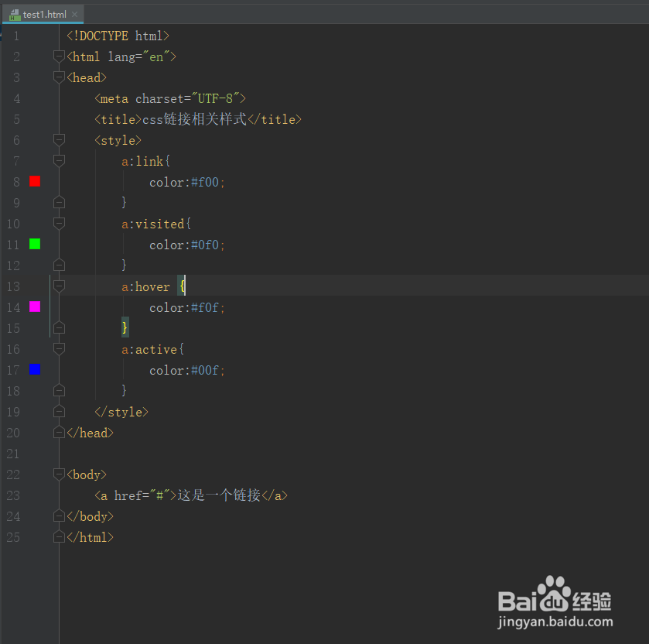Image resolution: width=649 pixels, height=644 pixels.
Task: Open the magenta #f0f color swatch in gutter
Action: click(x=35, y=307)
